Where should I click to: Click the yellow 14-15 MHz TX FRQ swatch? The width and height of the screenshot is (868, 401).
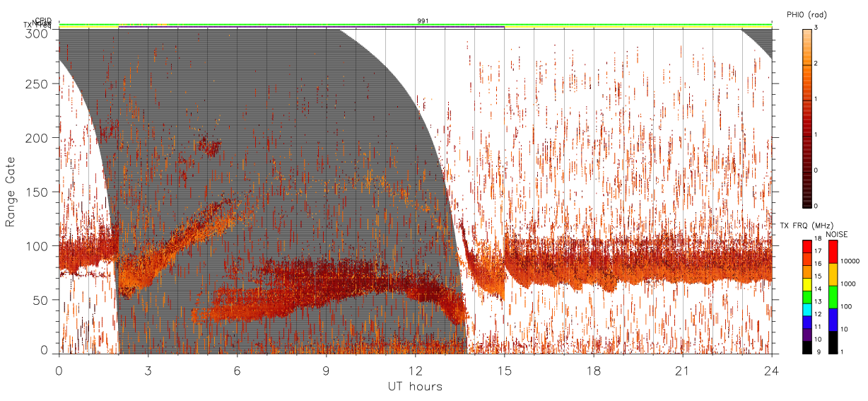[807, 284]
